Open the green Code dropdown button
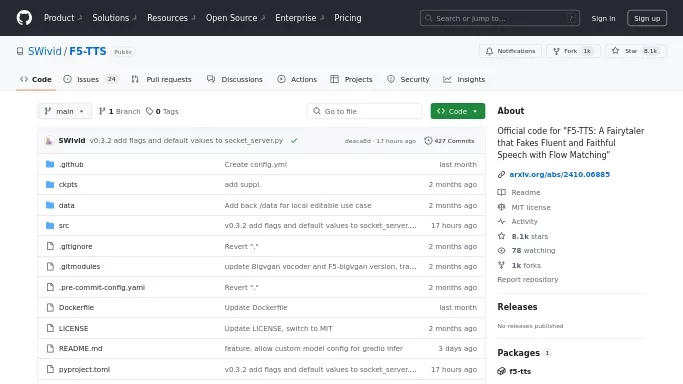Viewport: 683px width, 384px height. coord(458,111)
